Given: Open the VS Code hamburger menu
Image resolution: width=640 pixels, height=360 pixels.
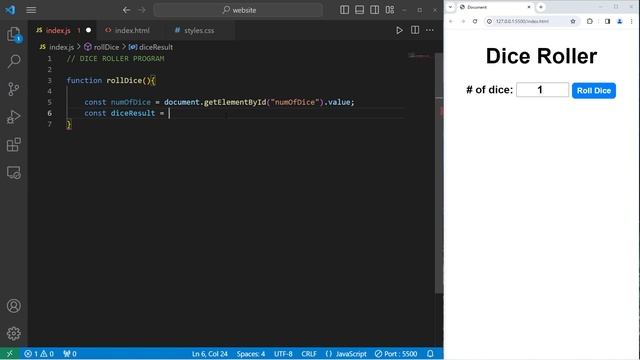Looking at the screenshot, I should click(31, 10).
